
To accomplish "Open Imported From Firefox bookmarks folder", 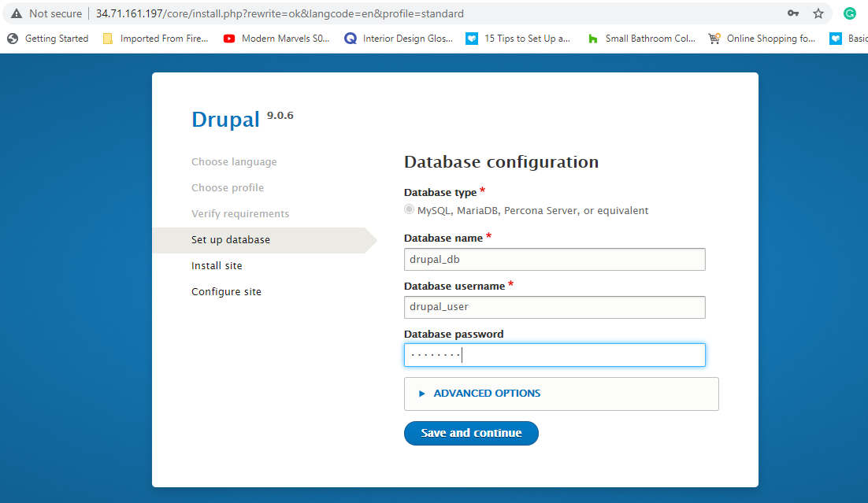I will coord(155,38).
